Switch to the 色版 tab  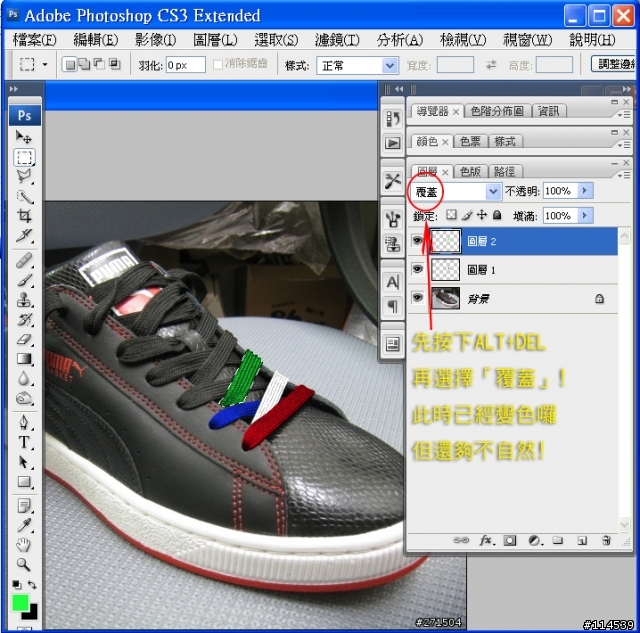(x=470, y=171)
